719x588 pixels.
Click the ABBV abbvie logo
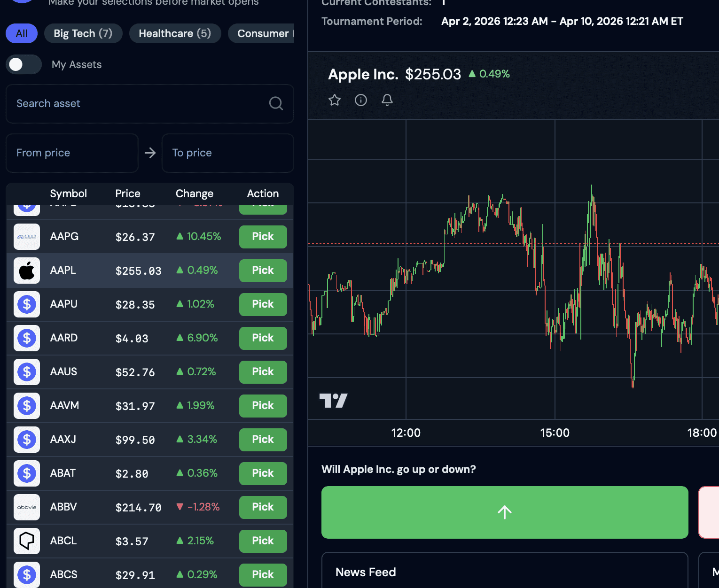click(27, 507)
